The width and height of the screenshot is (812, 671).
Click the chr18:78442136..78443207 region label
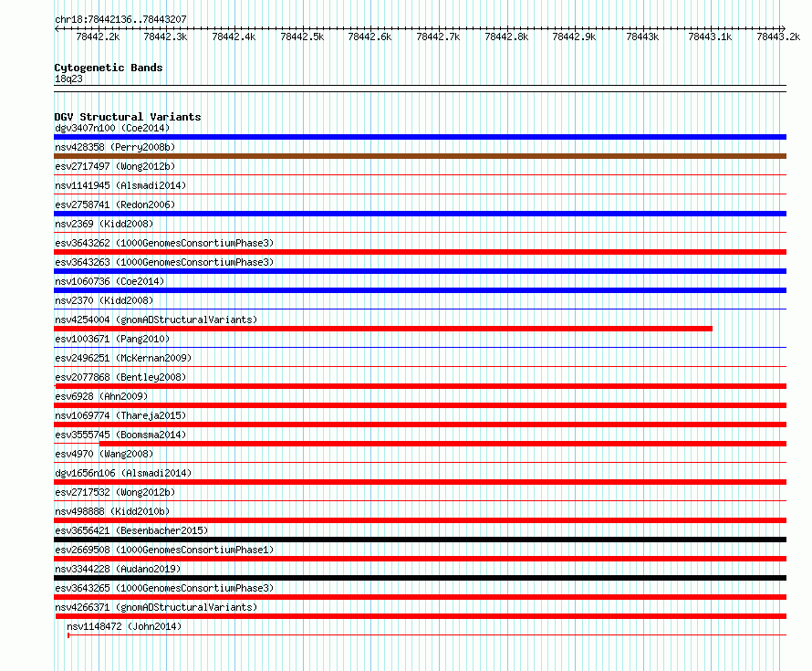(120, 19)
